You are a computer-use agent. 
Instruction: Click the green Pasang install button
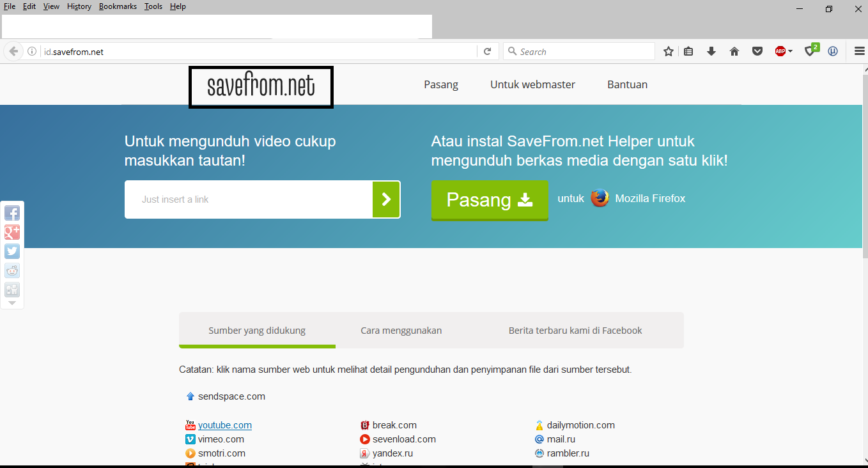click(x=490, y=200)
